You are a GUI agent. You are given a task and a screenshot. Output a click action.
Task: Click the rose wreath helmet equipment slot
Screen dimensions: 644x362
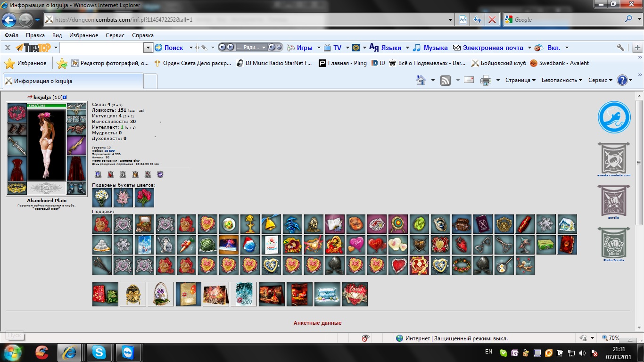17,113
